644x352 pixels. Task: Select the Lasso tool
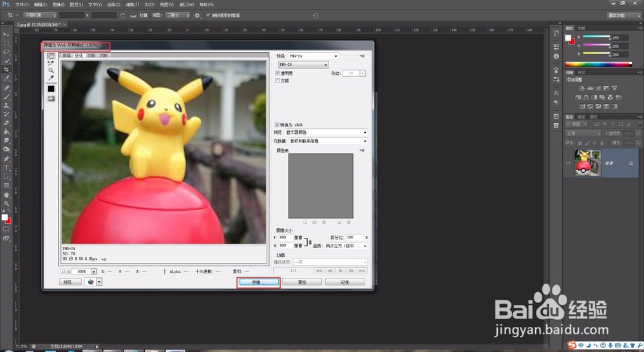pos(6,52)
